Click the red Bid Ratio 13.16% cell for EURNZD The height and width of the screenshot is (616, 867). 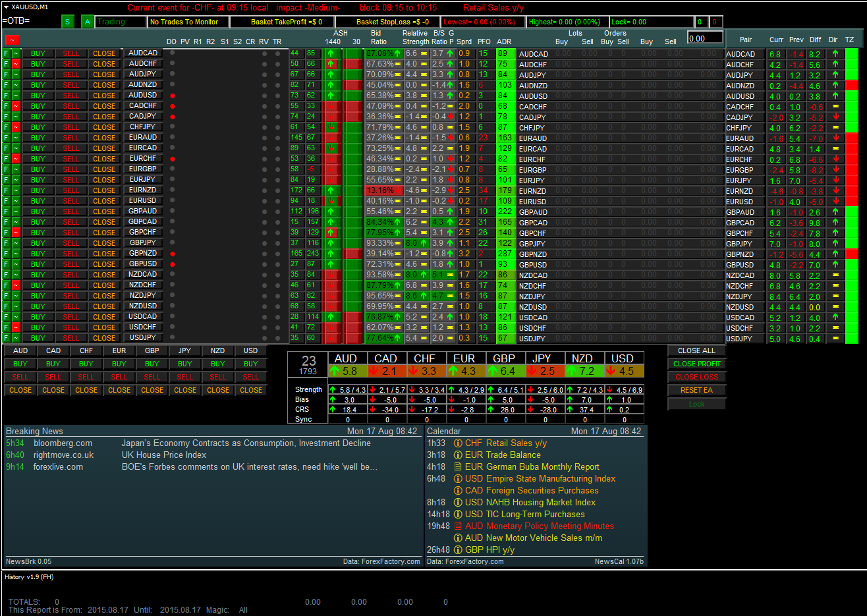(x=384, y=190)
